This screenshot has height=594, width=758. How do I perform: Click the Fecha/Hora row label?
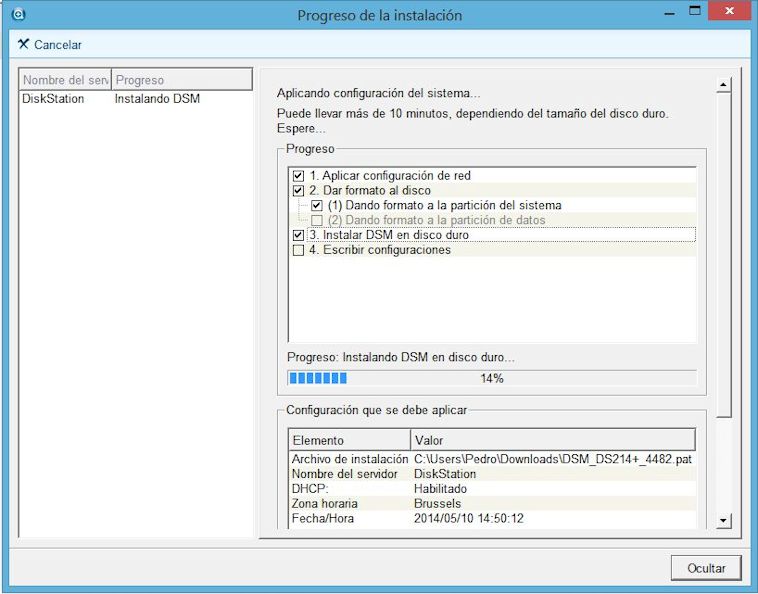322,519
